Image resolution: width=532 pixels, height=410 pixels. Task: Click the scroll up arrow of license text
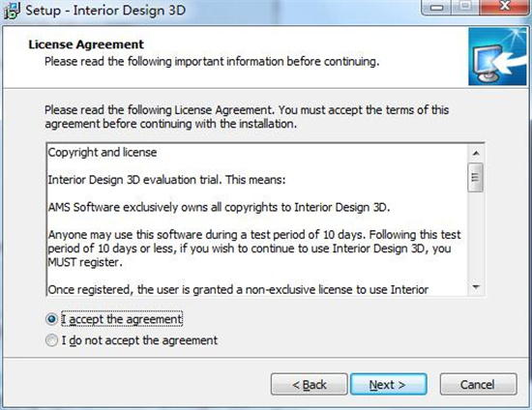click(x=476, y=153)
